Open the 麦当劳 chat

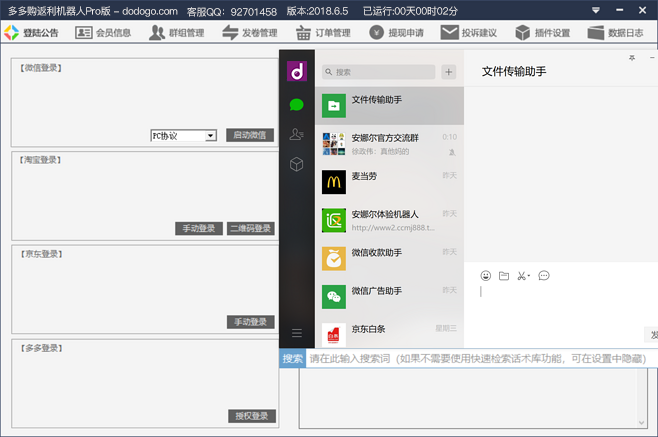tap(389, 182)
